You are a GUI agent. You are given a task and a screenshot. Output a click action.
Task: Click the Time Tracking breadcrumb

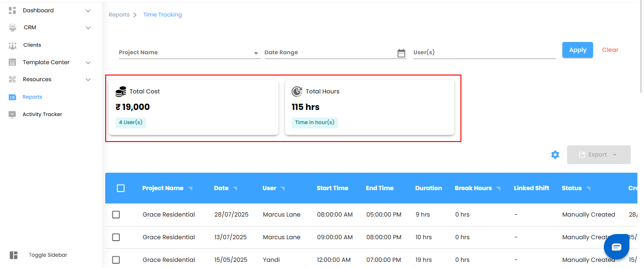point(162,15)
